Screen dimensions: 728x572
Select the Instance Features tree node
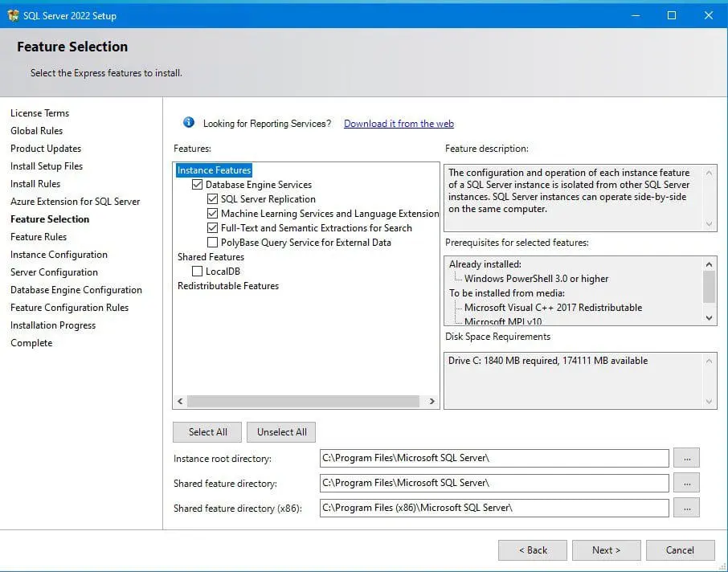214,170
